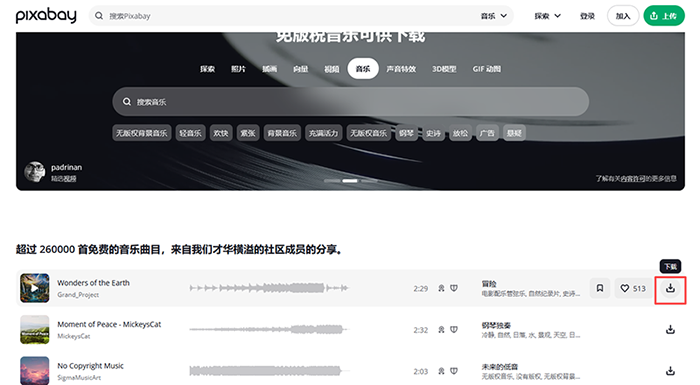Click 登录 to log in

coord(587,16)
